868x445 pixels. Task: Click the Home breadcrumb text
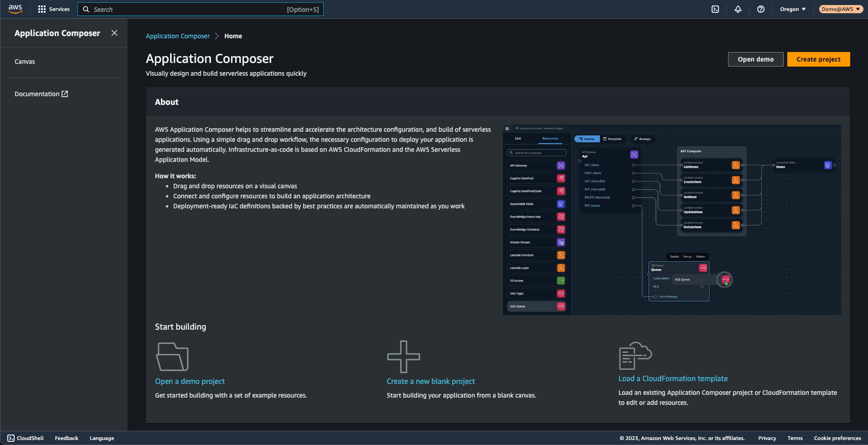click(x=233, y=36)
